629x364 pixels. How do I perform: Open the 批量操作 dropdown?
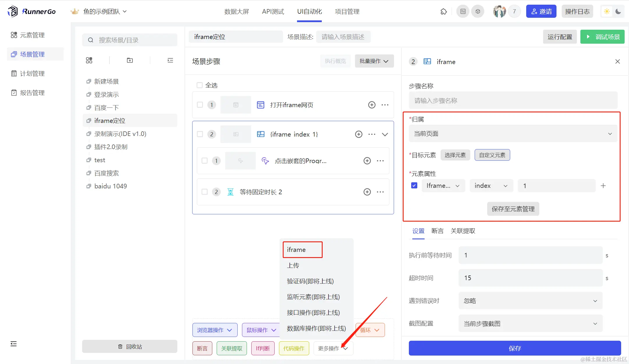pyautogui.click(x=374, y=61)
